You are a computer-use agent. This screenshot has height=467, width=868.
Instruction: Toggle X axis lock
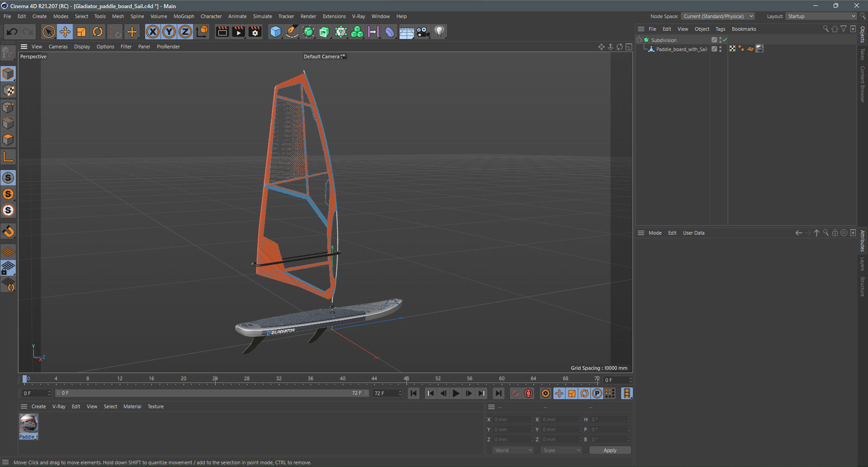153,32
